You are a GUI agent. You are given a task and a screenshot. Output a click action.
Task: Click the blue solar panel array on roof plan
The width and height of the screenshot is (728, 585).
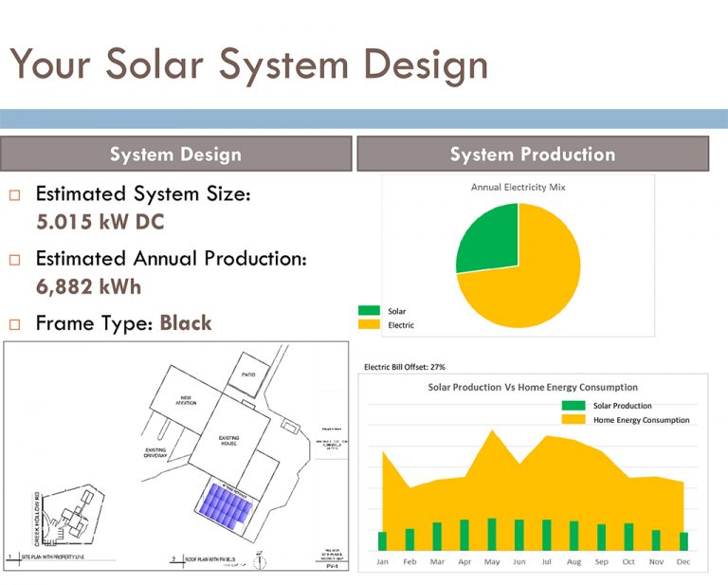[x=225, y=503]
